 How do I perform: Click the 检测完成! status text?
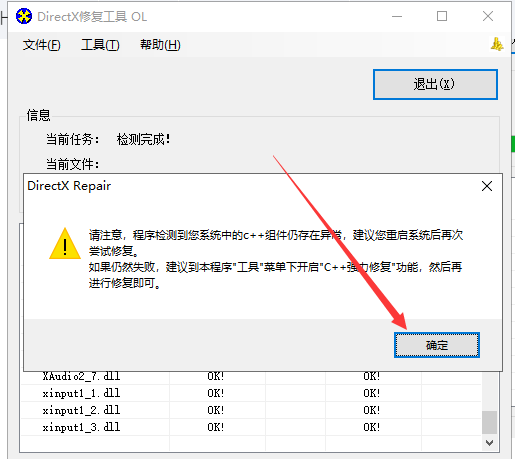coord(144,139)
